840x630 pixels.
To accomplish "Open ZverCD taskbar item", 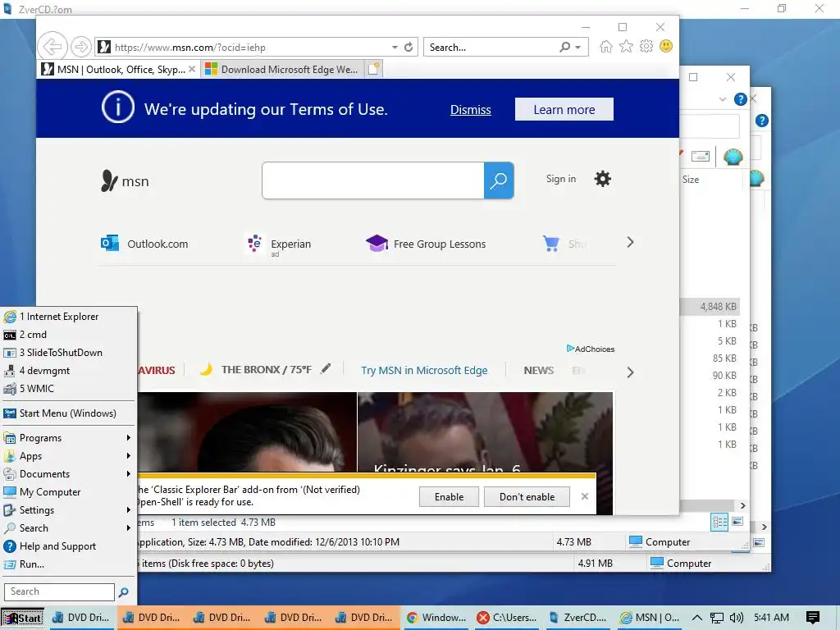I will 577,618.
